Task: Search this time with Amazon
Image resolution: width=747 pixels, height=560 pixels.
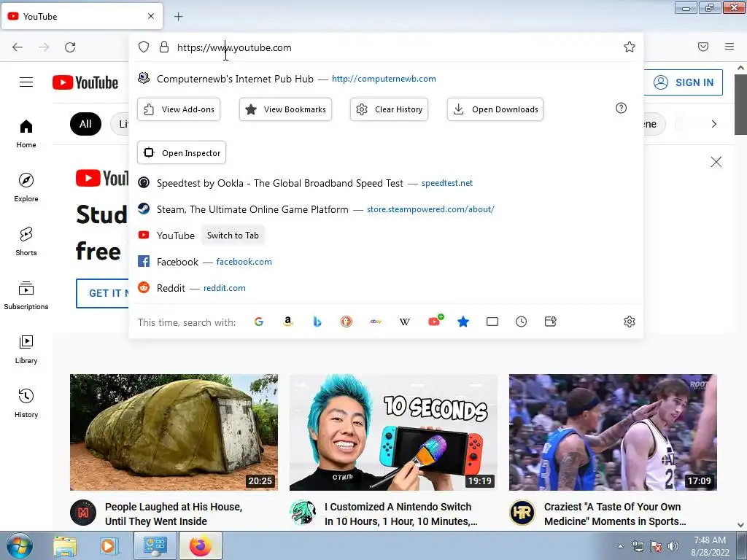Action: [287, 322]
